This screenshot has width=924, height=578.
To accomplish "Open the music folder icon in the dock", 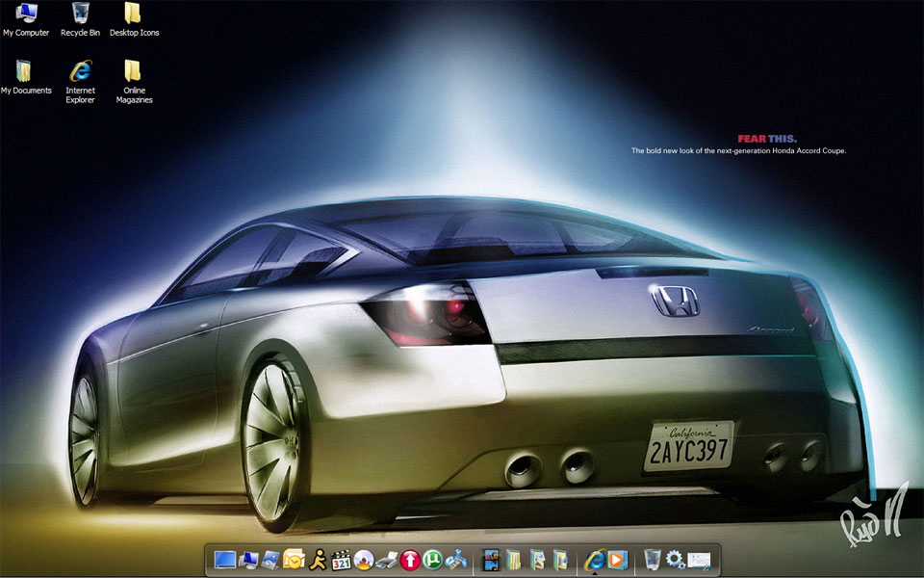I will 560,560.
